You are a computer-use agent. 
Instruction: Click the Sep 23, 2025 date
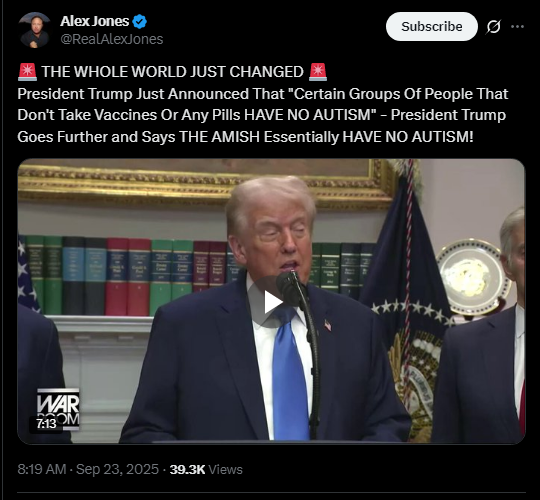pos(117,469)
